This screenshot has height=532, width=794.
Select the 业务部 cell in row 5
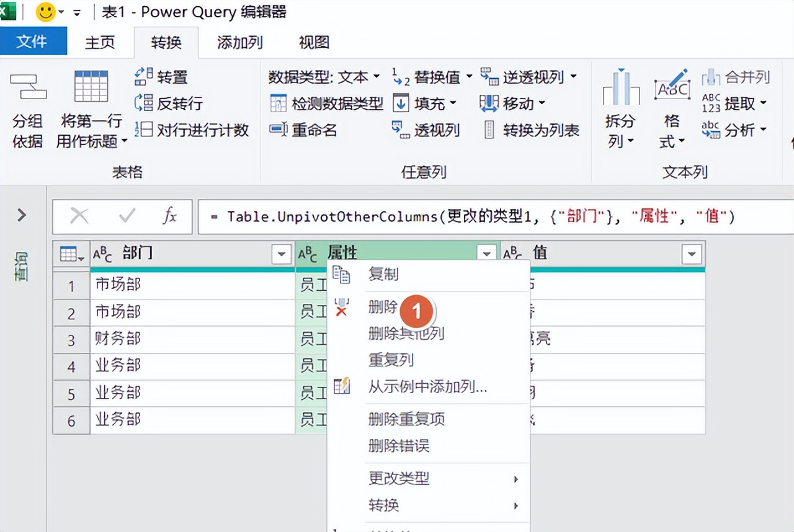point(192,393)
